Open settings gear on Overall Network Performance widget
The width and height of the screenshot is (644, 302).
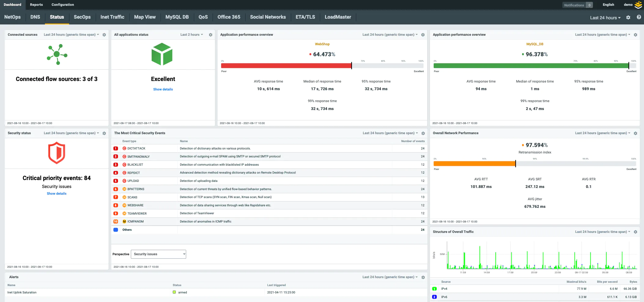click(635, 133)
